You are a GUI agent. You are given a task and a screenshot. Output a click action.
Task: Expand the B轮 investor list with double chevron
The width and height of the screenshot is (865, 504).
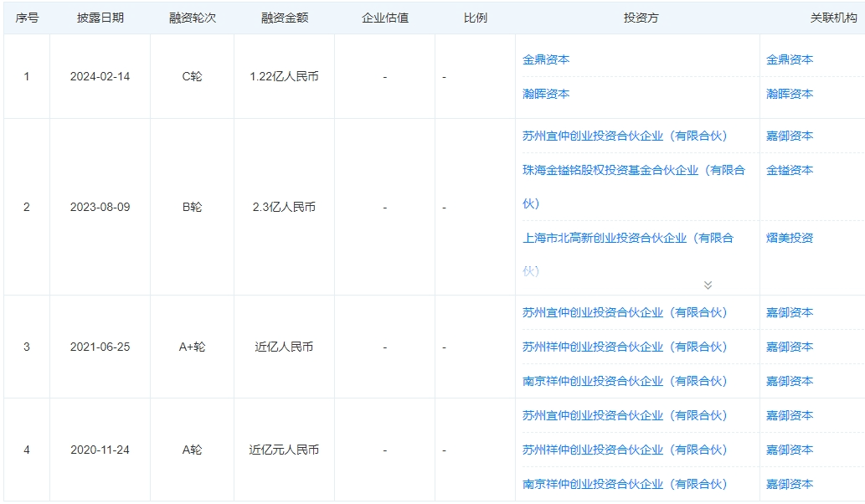708,285
